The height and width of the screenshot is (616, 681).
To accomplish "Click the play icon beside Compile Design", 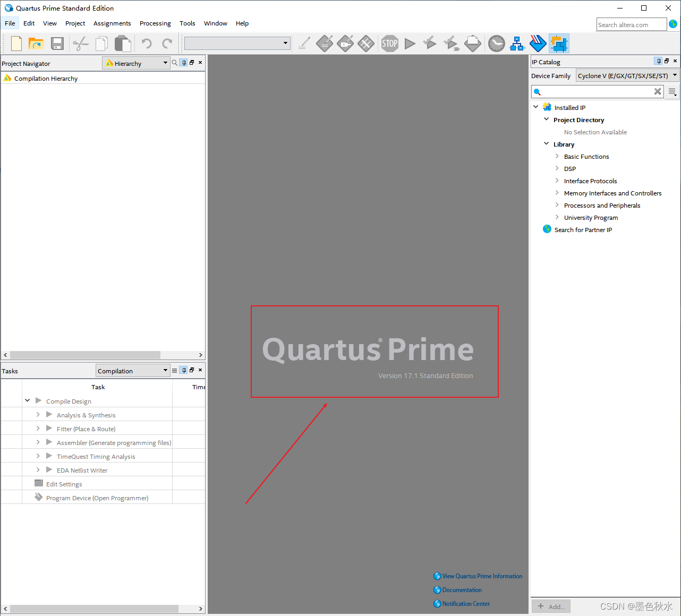I will 38,400.
